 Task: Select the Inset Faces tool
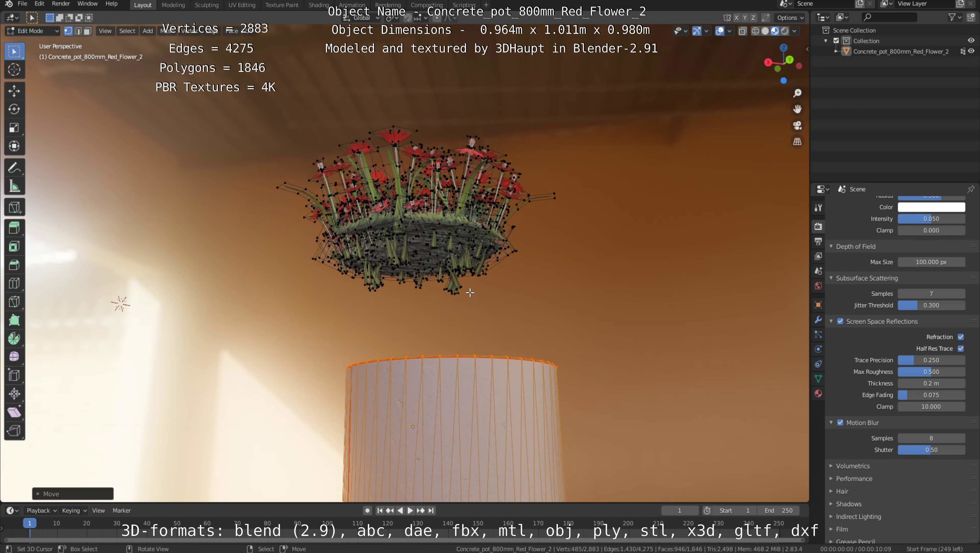(14, 247)
